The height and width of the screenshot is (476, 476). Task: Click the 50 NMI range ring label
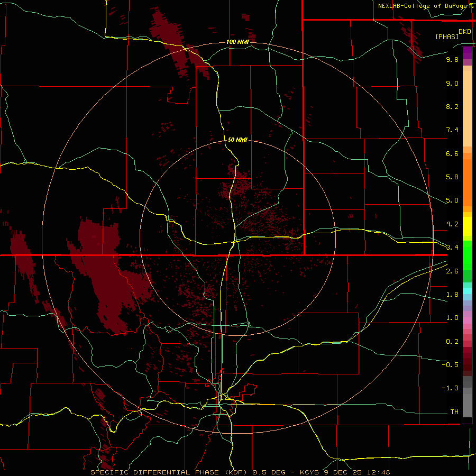pos(237,140)
